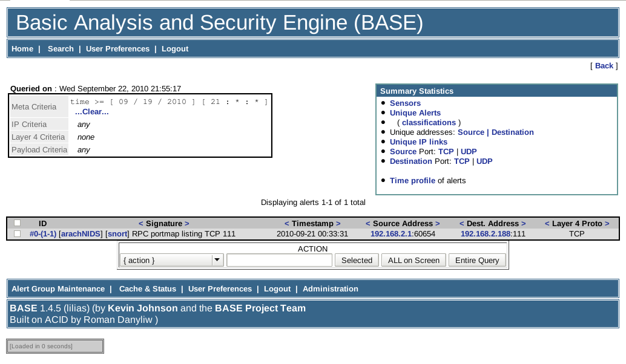
Task: Click the '>' sort arrow after Signature
Action: tap(187, 224)
